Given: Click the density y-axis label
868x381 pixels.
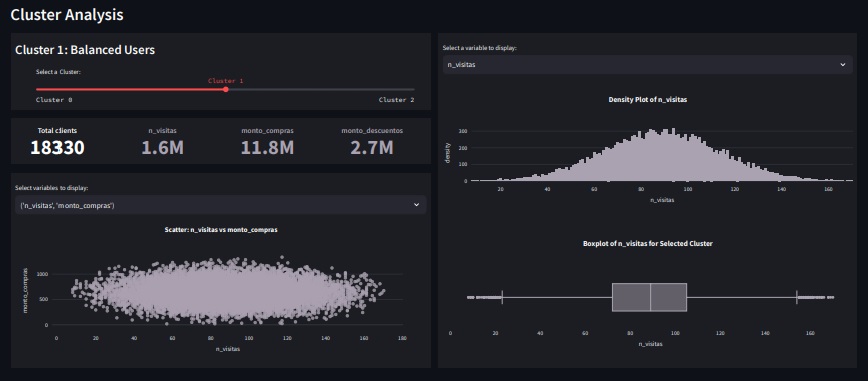Looking at the screenshot, I should pyautogui.click(x=448, y=152).
